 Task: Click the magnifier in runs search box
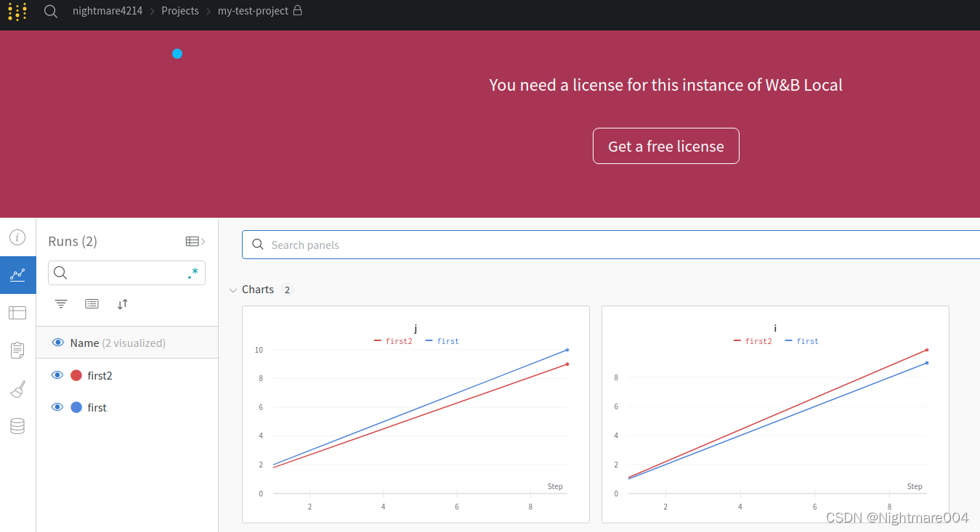tap(61, 273)
